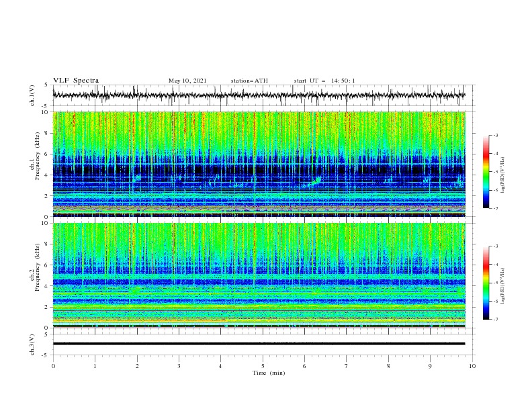Click the time axis tick label "7"

347,366
